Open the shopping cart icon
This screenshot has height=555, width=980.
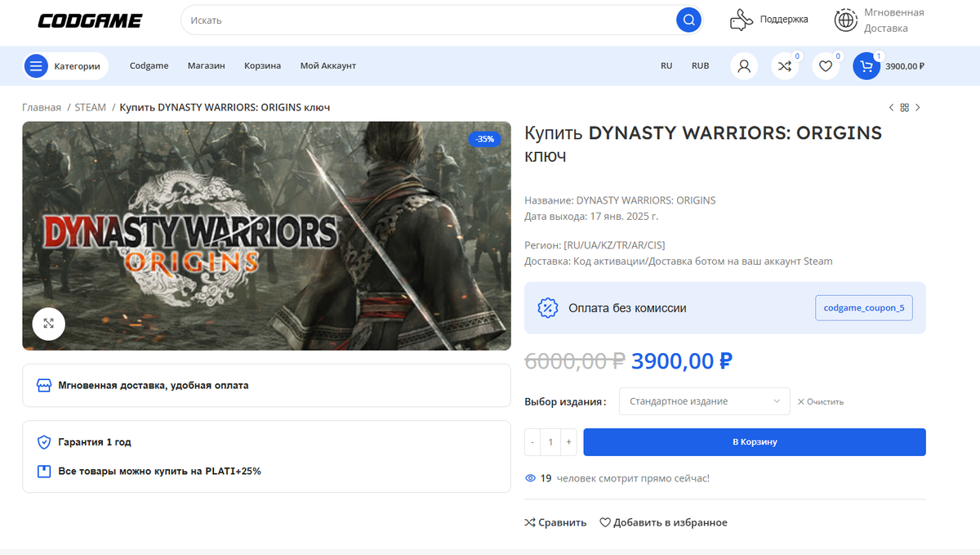click(x=866, y=66)
